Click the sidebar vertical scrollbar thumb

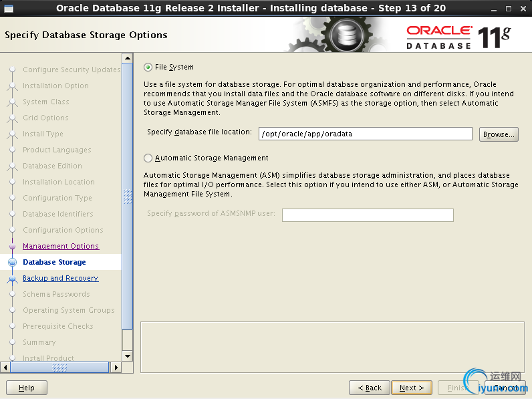tap(127, 196)
